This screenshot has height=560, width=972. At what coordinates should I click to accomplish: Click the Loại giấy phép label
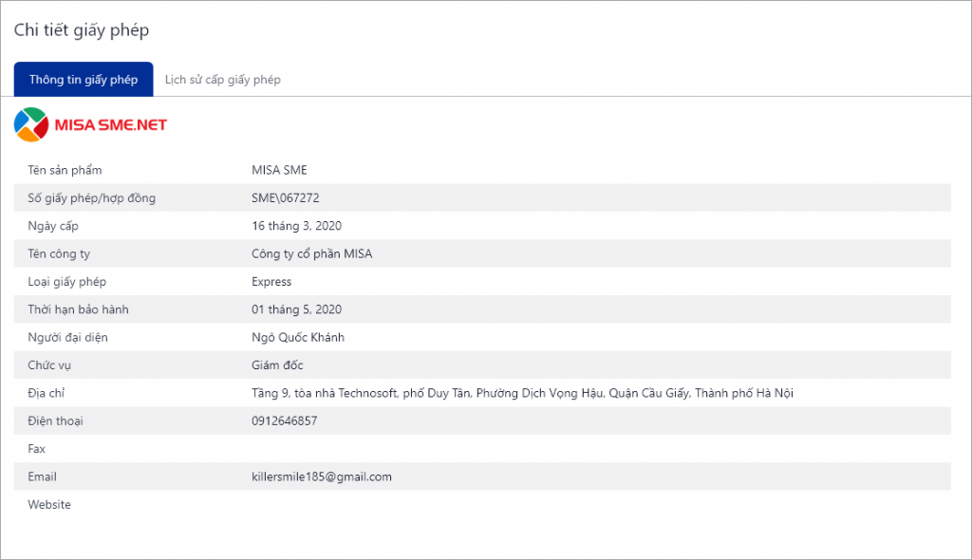click(67, 282)
